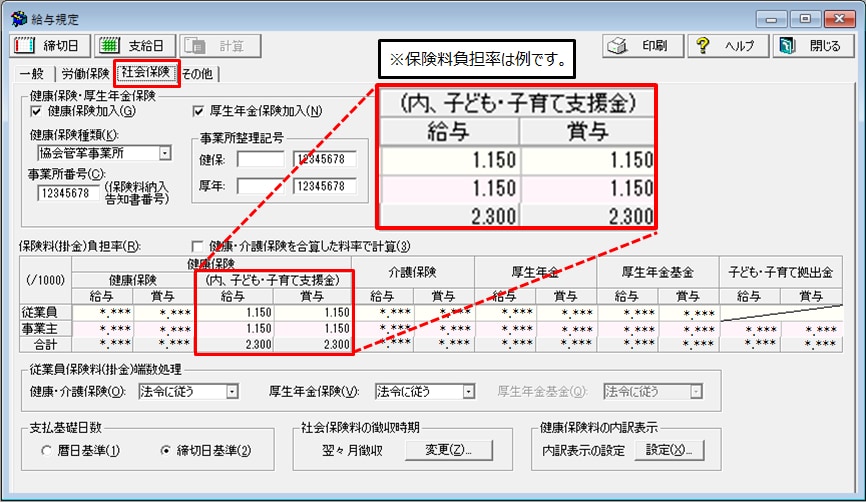
Task: Open the その他 tab
Action: pos(199,73)
